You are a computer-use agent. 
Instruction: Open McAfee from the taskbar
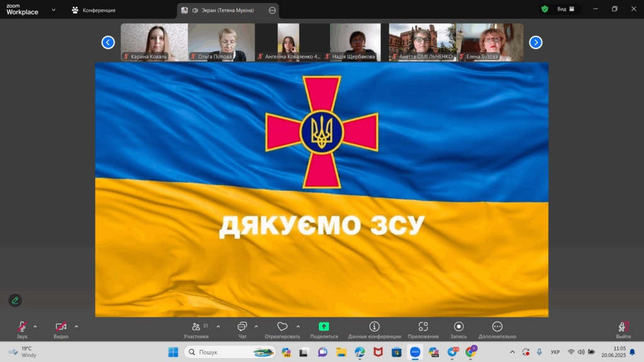click(x=378, y=352)
